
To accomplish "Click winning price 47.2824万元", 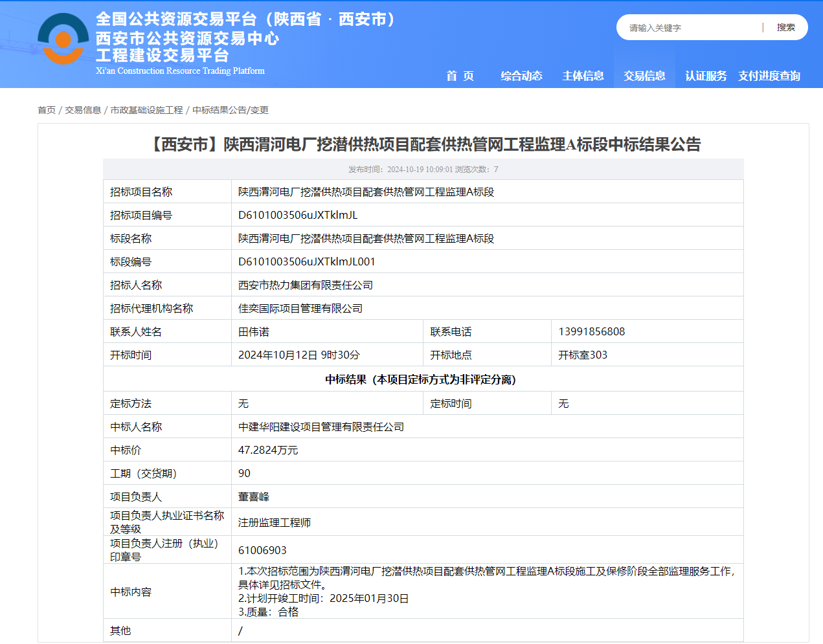I will [268, 450].
